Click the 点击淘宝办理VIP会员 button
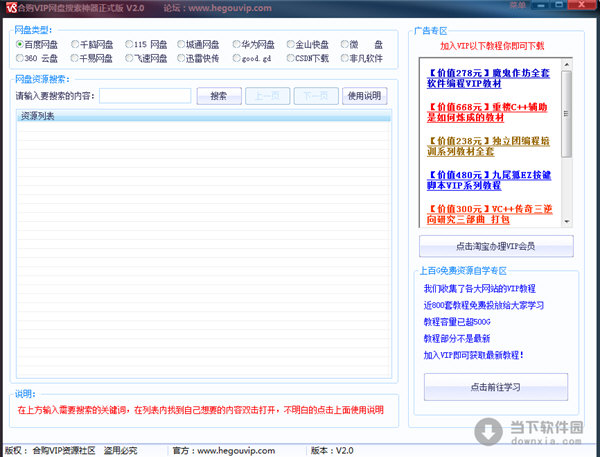 click(496, 246)
